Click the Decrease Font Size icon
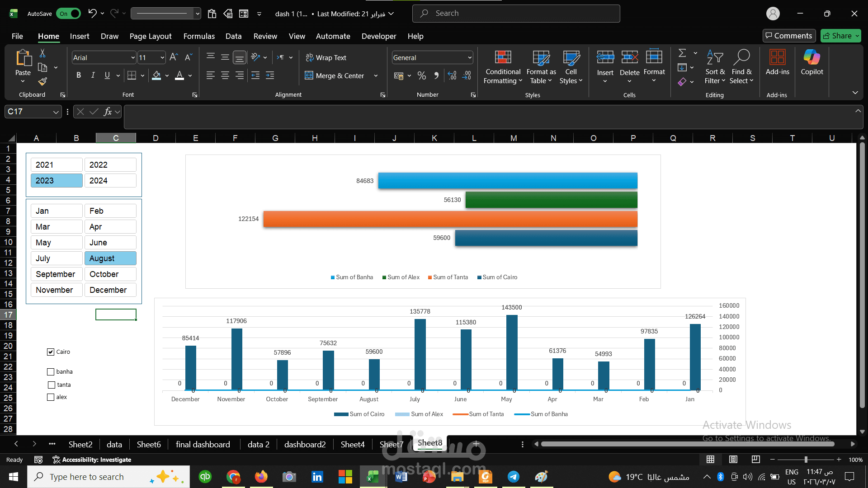 pyautogui.click(x=189, y=57)
